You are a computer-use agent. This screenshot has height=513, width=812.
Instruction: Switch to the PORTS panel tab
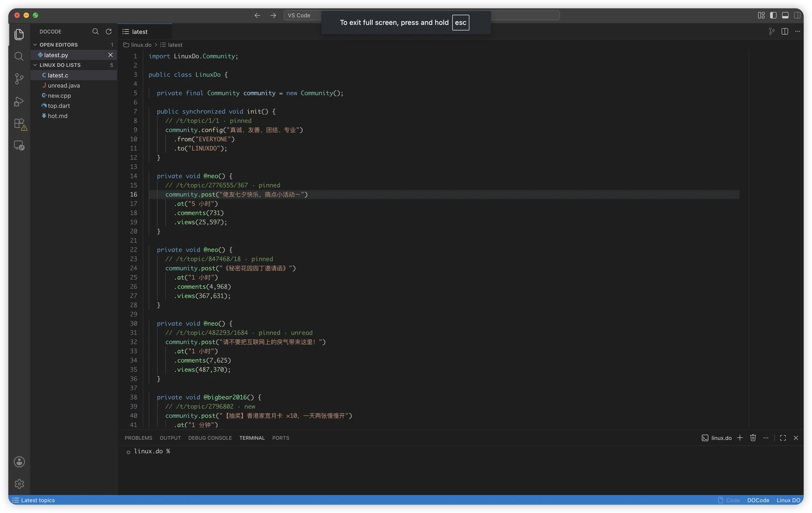point(281,438)
